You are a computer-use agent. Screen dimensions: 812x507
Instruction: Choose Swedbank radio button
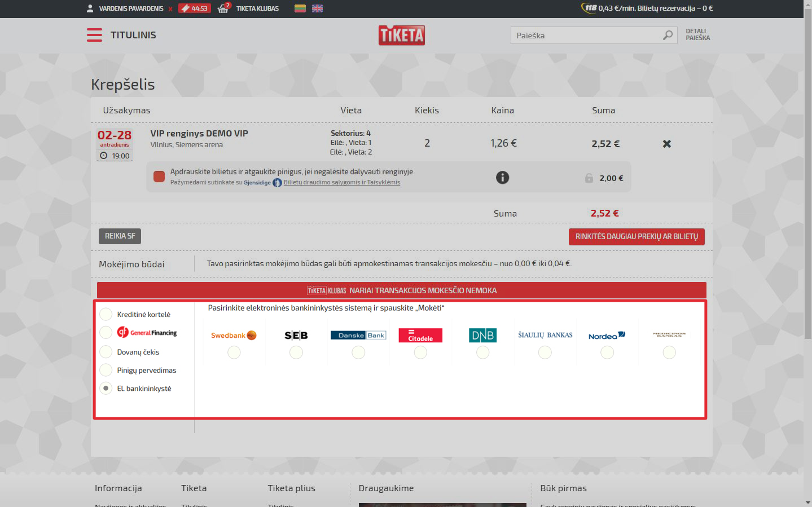click(x=234, y=352)
